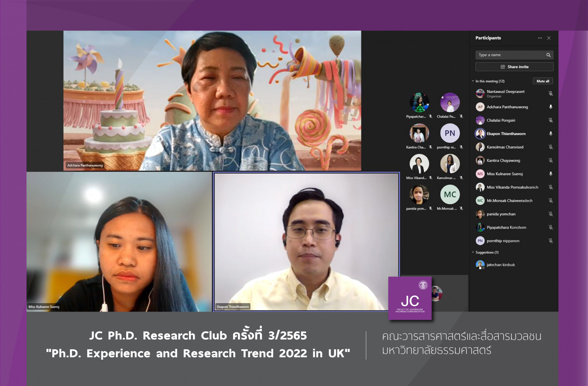The height and width of the screenshot is (386, 588).
Task: Click the JC faculty logo badge
Action: [410, 298]
